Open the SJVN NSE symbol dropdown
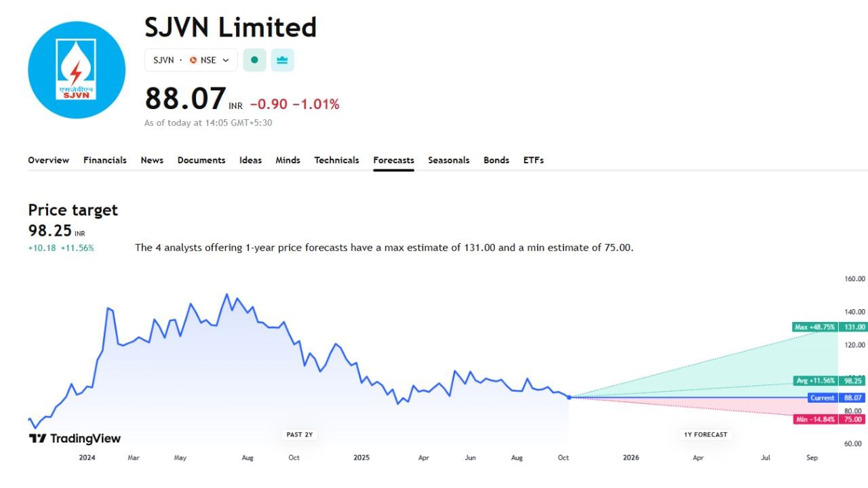 pos(191,60)
